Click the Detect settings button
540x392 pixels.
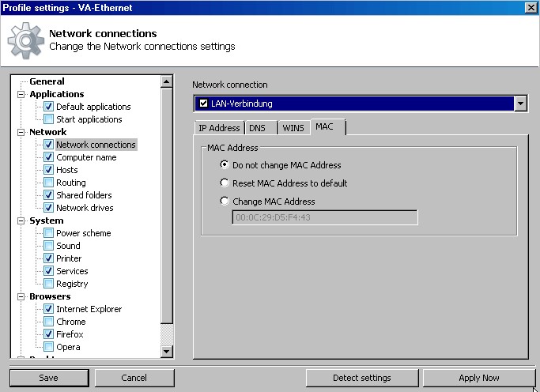[x=362, y=378]
